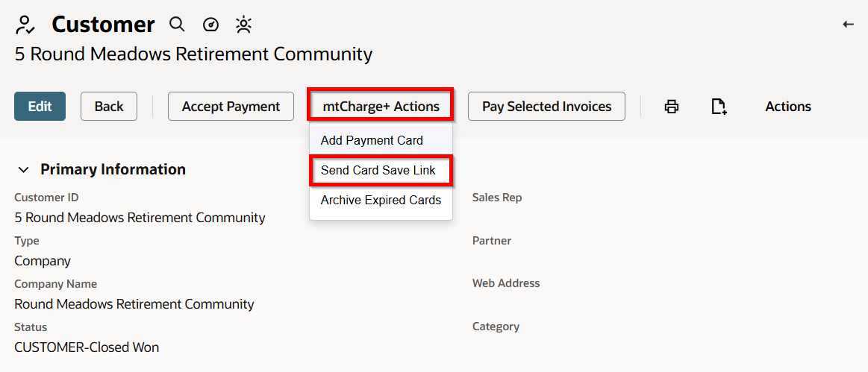Click the customer person icon in header

25,25
